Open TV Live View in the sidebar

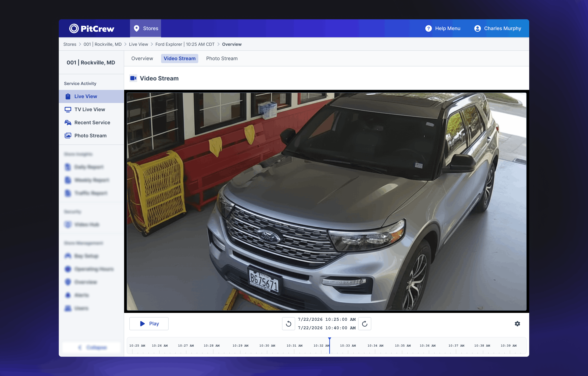91,110
